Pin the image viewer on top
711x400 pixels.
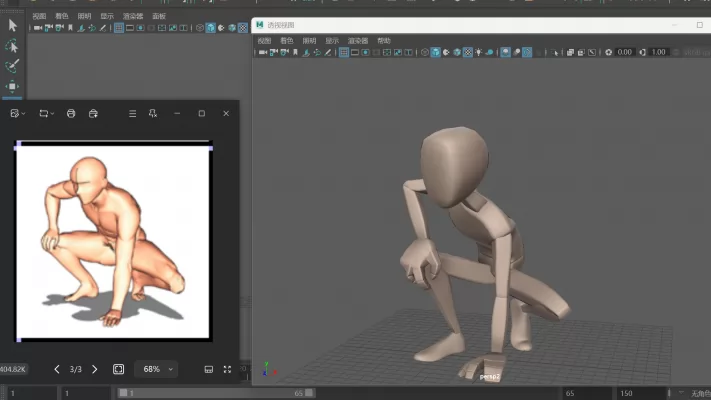click(x=153, y=114)
